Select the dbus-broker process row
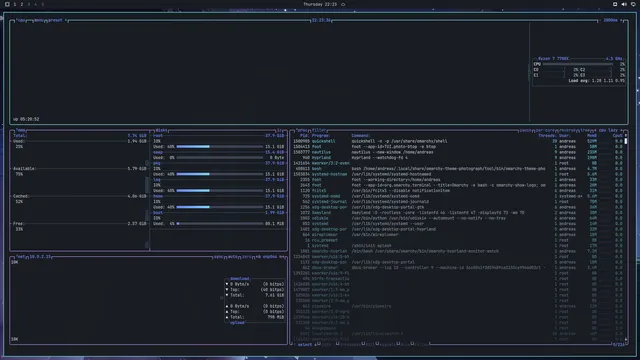 coord(457,268)
